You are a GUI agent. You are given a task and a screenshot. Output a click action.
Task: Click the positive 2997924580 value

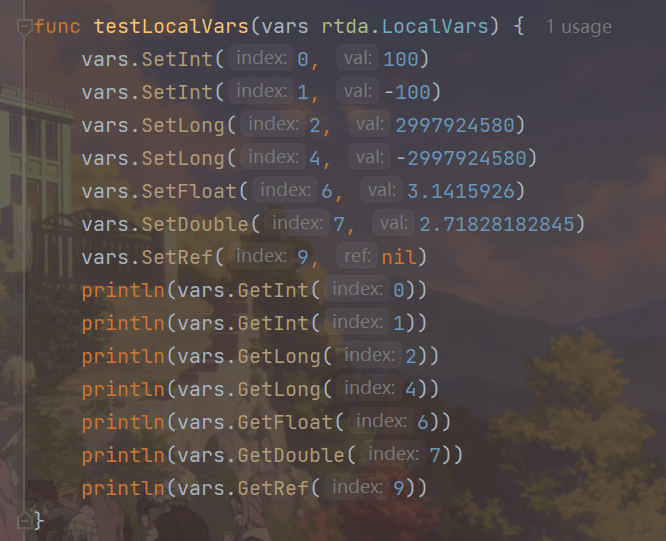(454, 126)
